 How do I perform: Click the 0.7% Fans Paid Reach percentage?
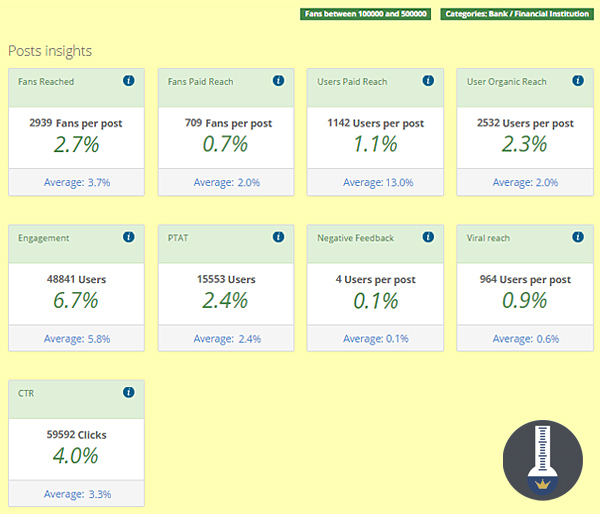(x=225, y=145)
